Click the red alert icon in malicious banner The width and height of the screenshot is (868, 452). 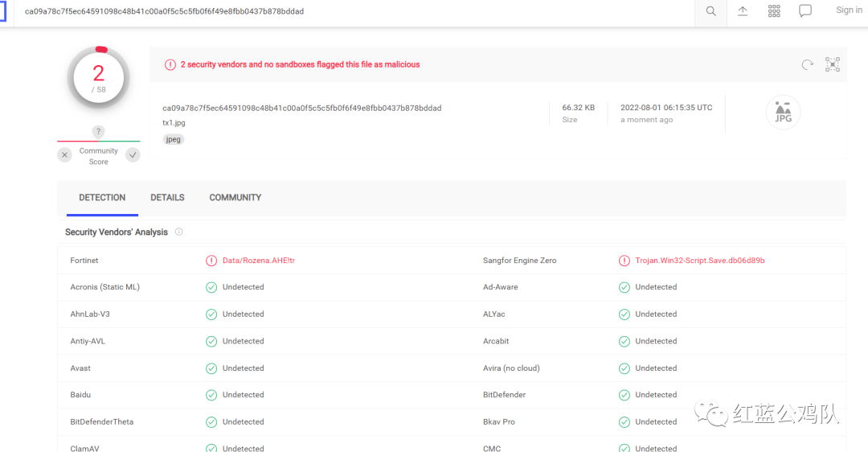pyautogui.click(x=170, y=65)
